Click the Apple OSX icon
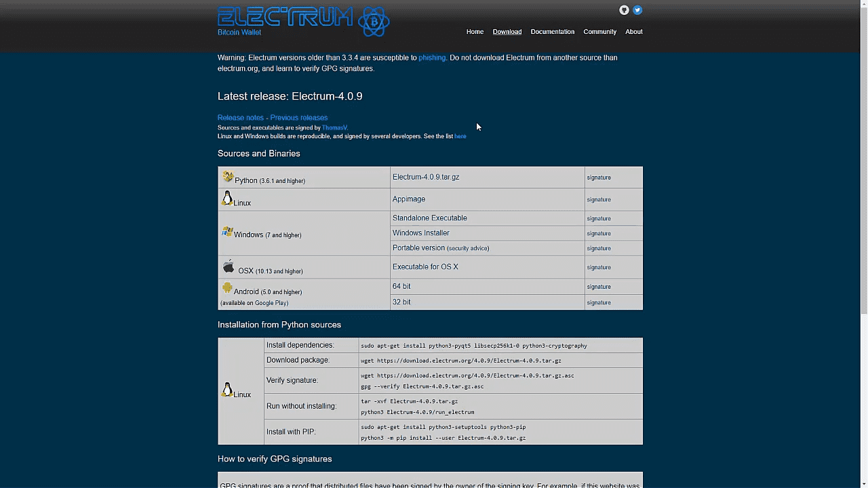This screenshot has width=868, height=488. (x=229, y=266)
